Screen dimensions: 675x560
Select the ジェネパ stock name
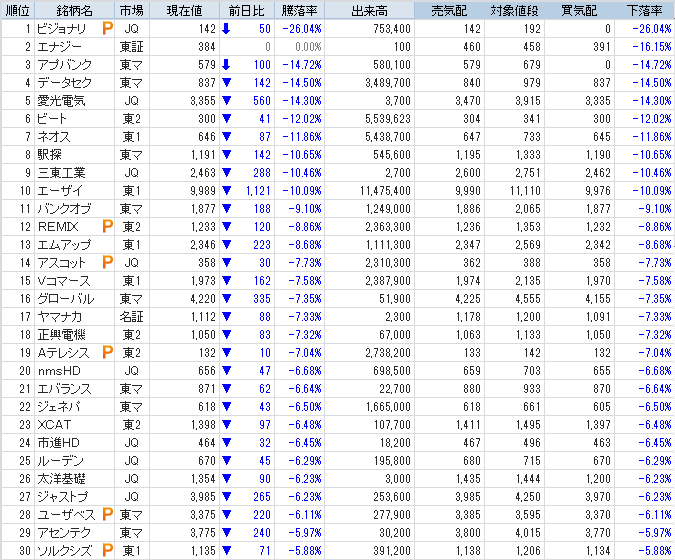click(x=59, y=406)
